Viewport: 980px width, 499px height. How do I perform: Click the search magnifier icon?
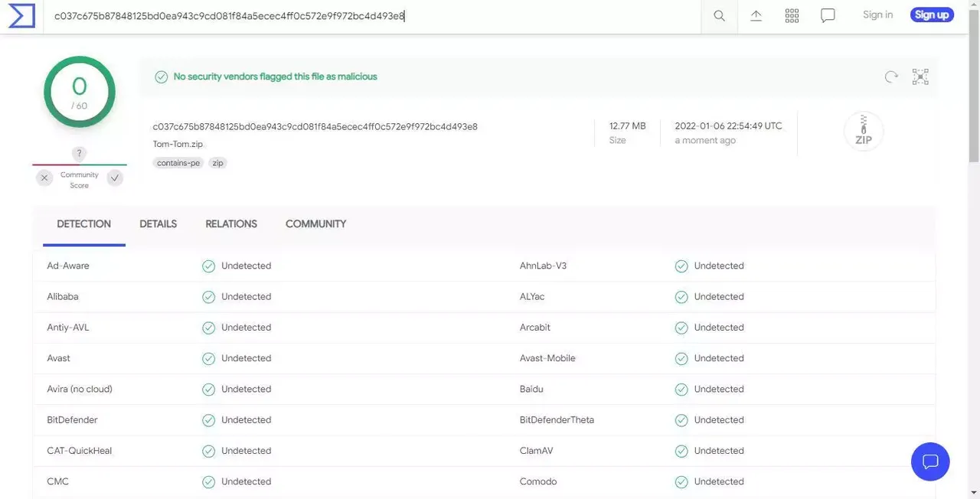click(x=719, y=15)
